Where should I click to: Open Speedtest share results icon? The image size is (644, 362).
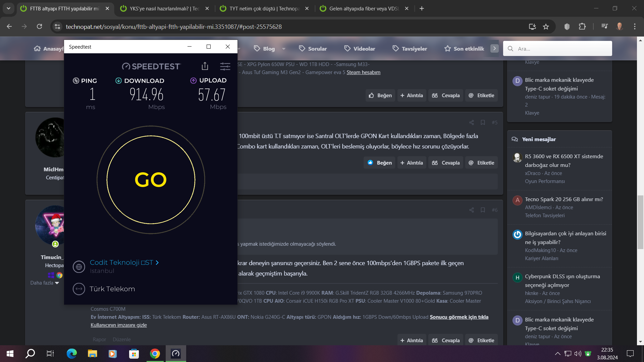click(205, 66)
